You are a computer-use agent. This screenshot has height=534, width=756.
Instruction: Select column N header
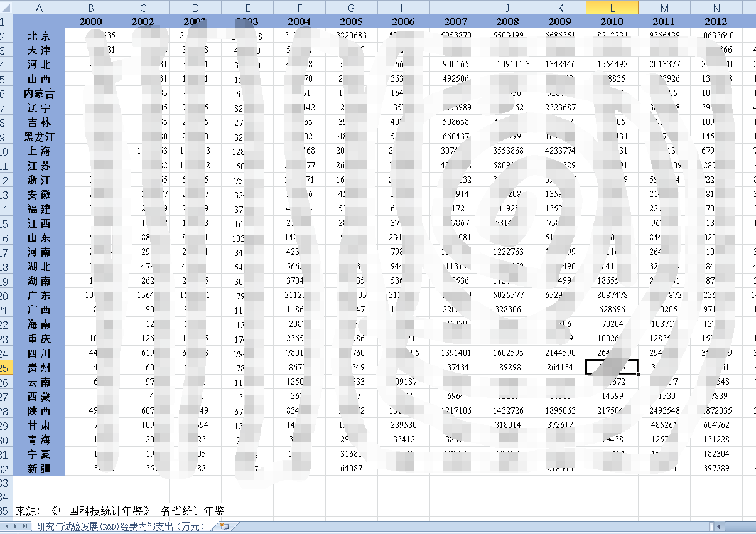(716, 7)
